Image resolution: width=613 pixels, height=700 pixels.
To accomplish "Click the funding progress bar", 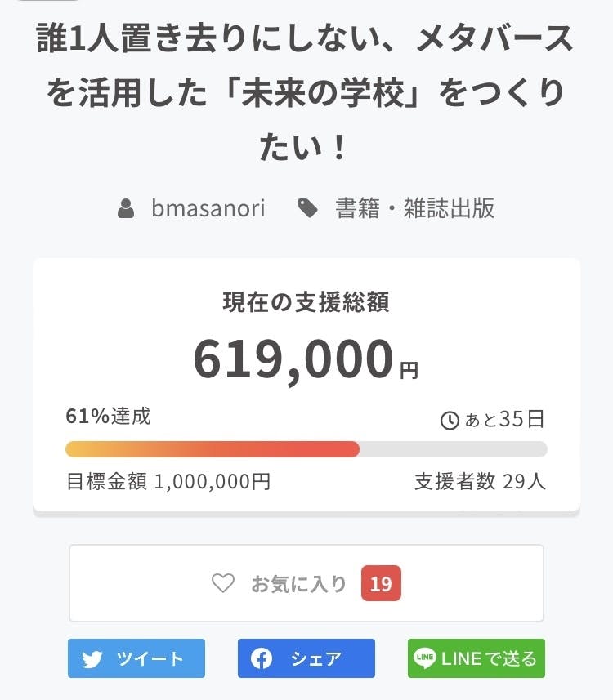I will [306, 449].
